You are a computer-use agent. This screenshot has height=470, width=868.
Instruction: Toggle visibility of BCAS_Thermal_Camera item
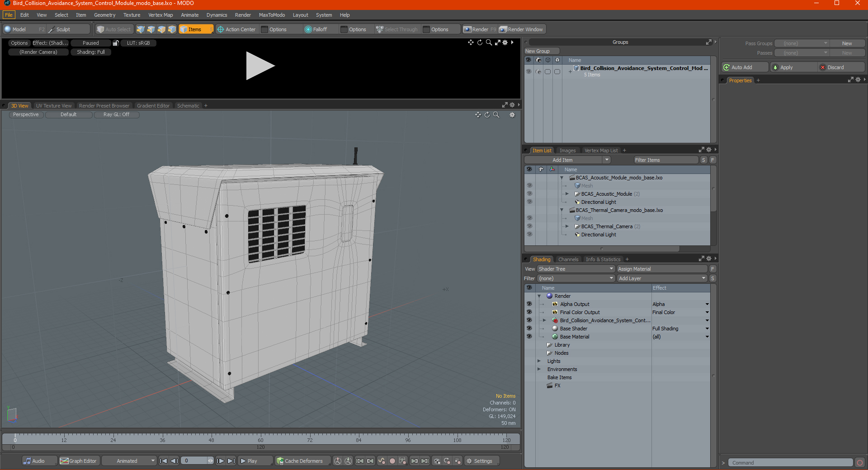point(529,226)
